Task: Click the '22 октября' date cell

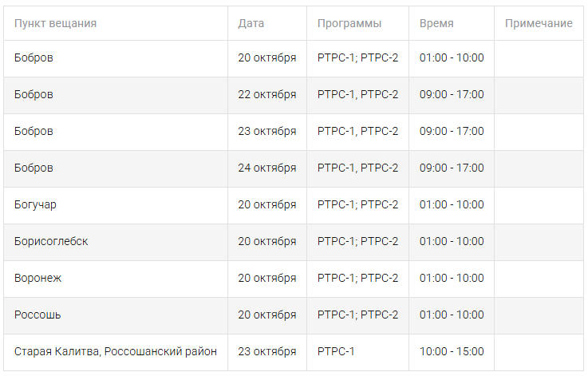Action: 266,94
